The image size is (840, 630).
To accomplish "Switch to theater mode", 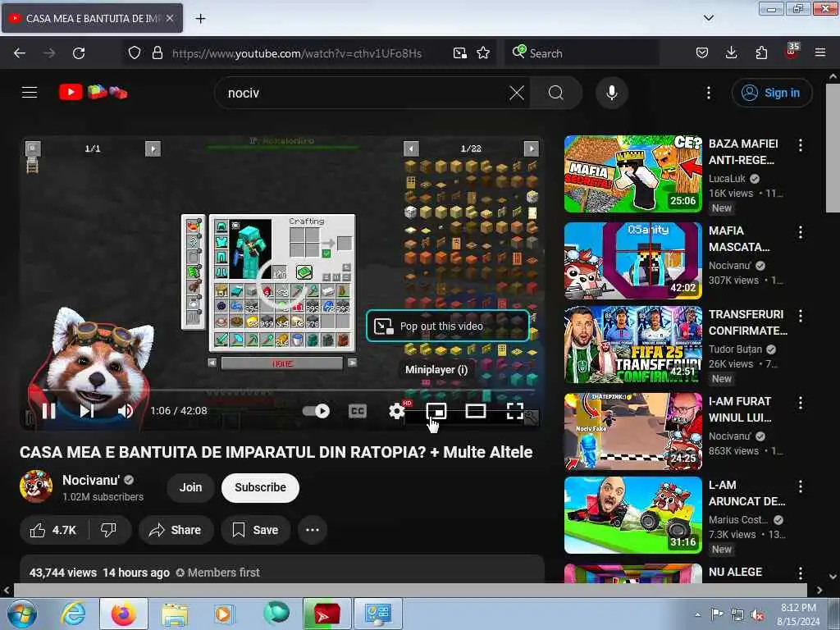I will point(476,411).
